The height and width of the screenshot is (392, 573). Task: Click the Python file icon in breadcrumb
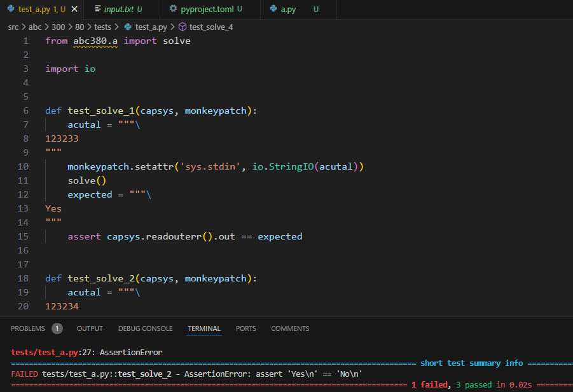coord(128,27)
